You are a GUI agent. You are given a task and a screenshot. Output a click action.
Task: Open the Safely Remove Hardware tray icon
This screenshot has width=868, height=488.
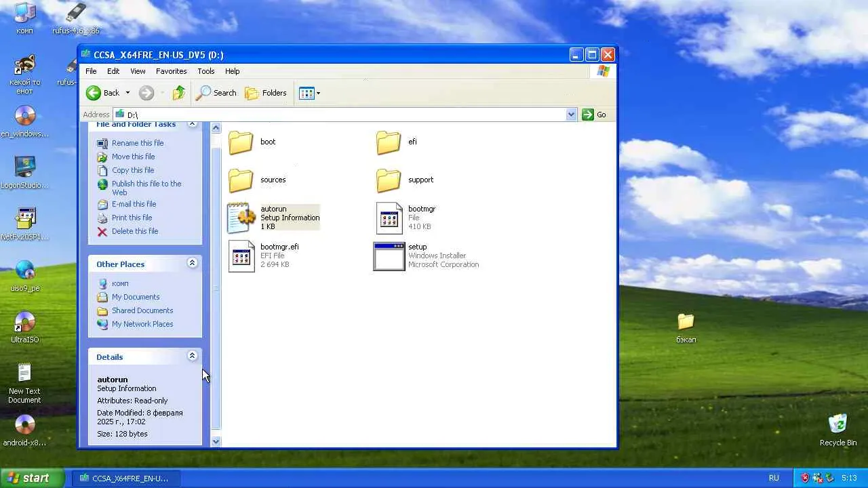(x=829, y=478)
